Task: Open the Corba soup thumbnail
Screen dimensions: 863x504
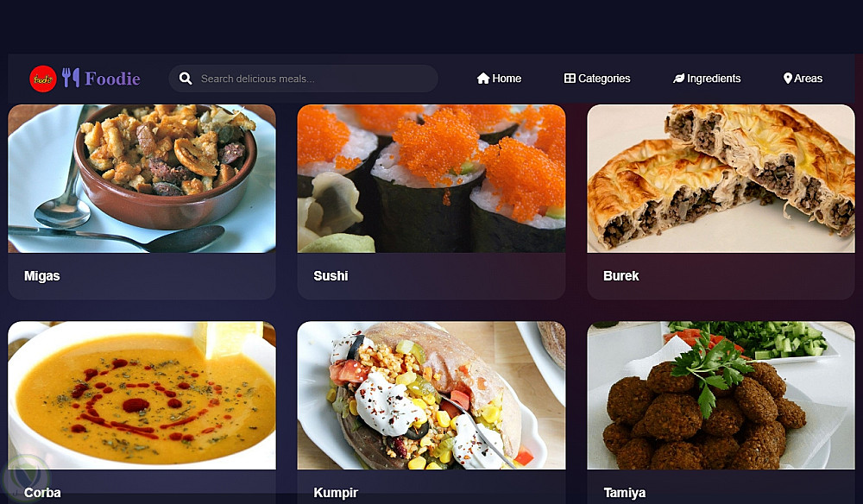Action: pos(142,395)
